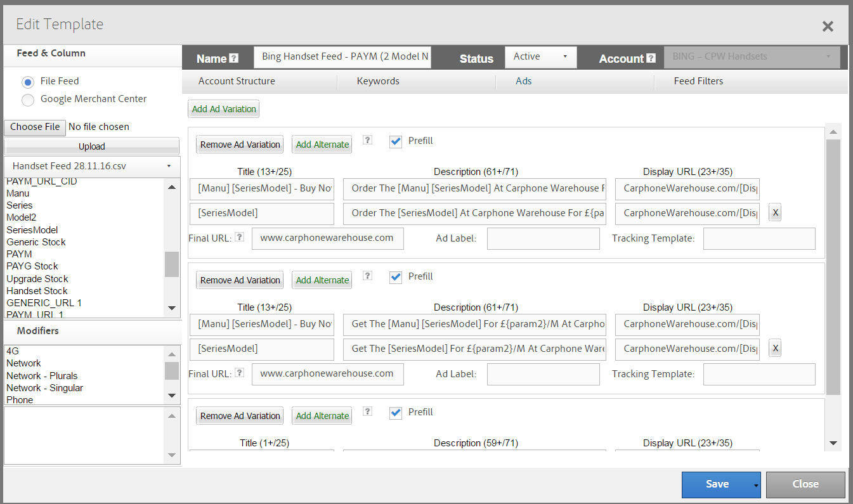853x504 pixels.
Task: Select the Network - Singular modifier
Action: [45, 388]
